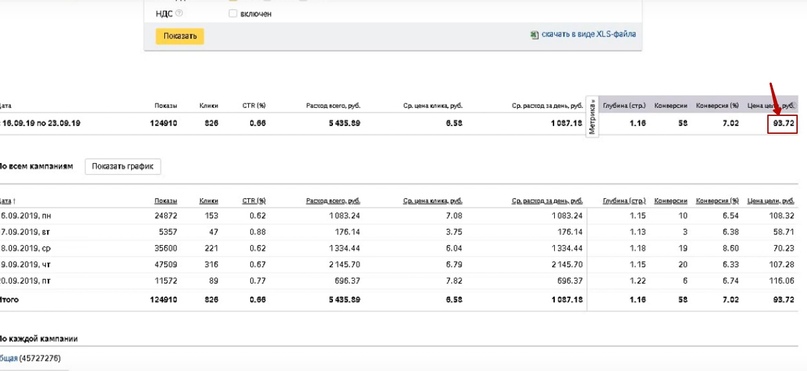Click the XLS file icon

coord(534,34)
